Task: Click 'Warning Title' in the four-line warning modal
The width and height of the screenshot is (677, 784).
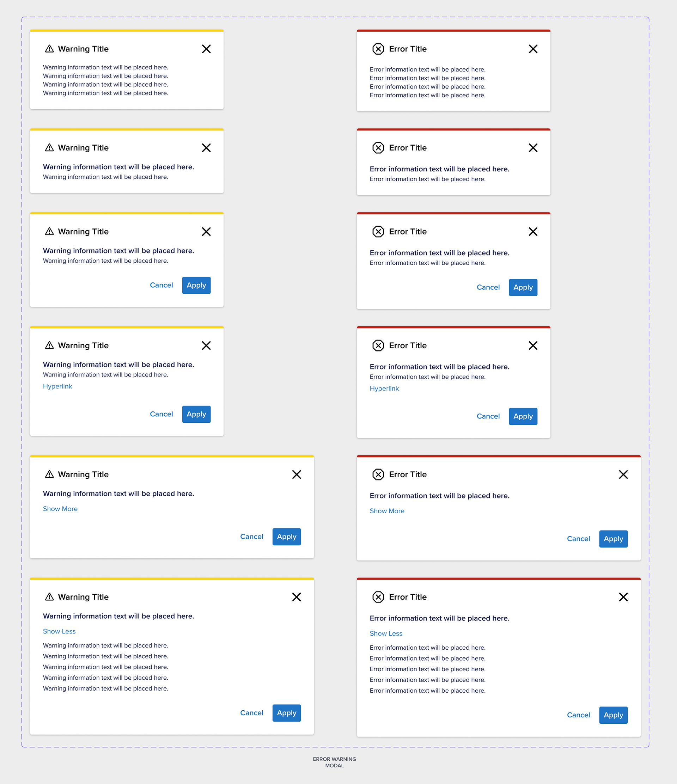Action: pyautogui.click(x=83, y=49)
